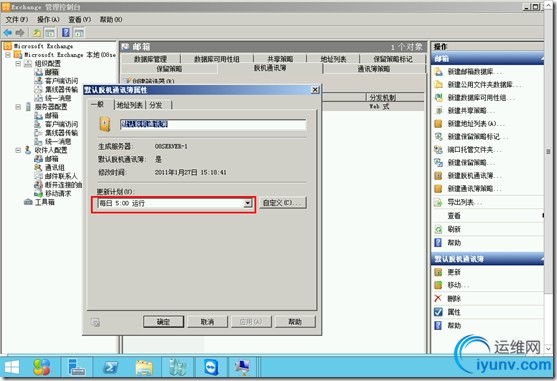
Task: Click 新建邮箱数据库... action
Action: pyautogui.click(x=474, y=72)
